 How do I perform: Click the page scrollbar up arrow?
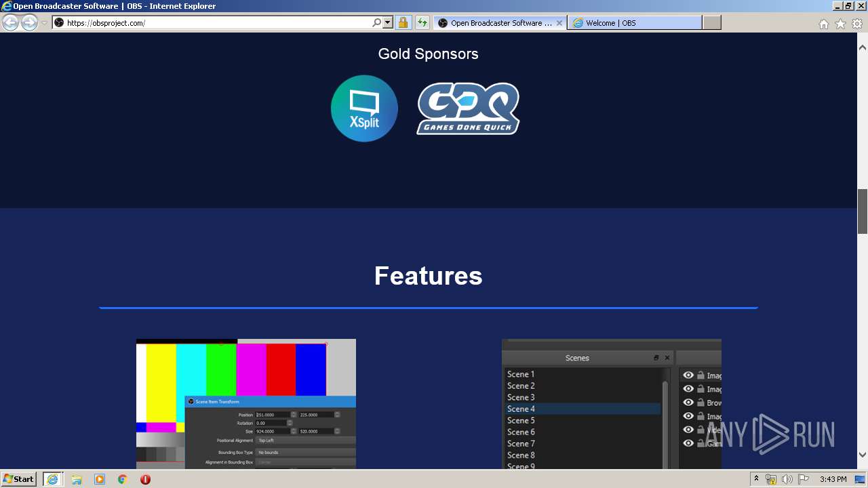pos(863,47)
